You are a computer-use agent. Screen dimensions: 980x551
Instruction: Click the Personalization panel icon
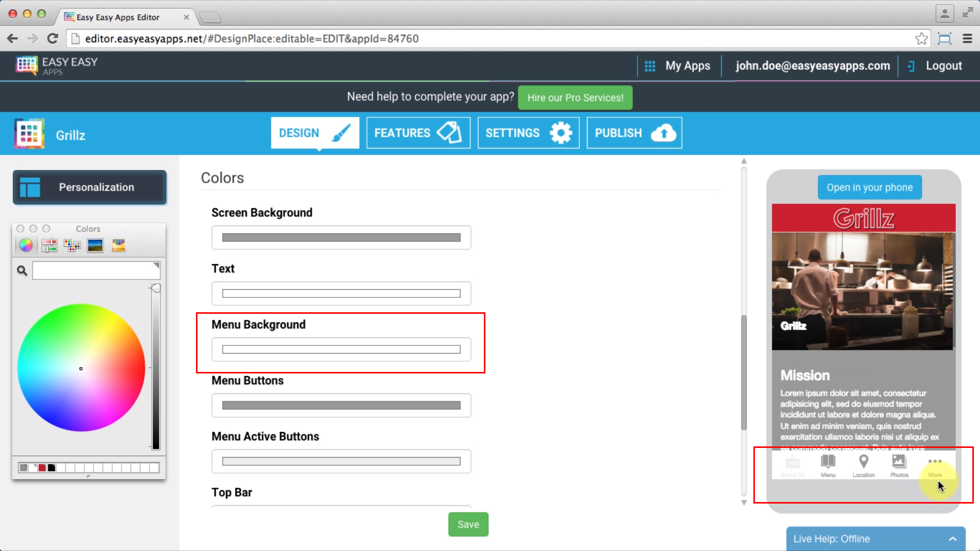(x=31, y=187)
